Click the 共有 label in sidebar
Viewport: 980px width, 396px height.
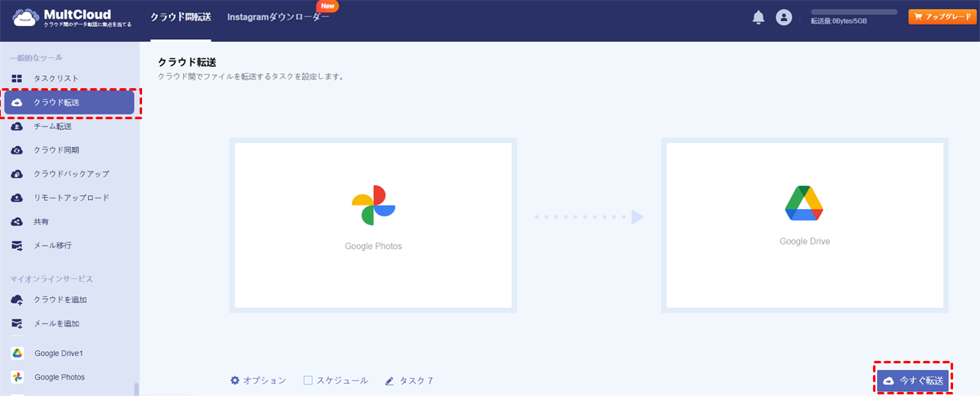[42, 221]
